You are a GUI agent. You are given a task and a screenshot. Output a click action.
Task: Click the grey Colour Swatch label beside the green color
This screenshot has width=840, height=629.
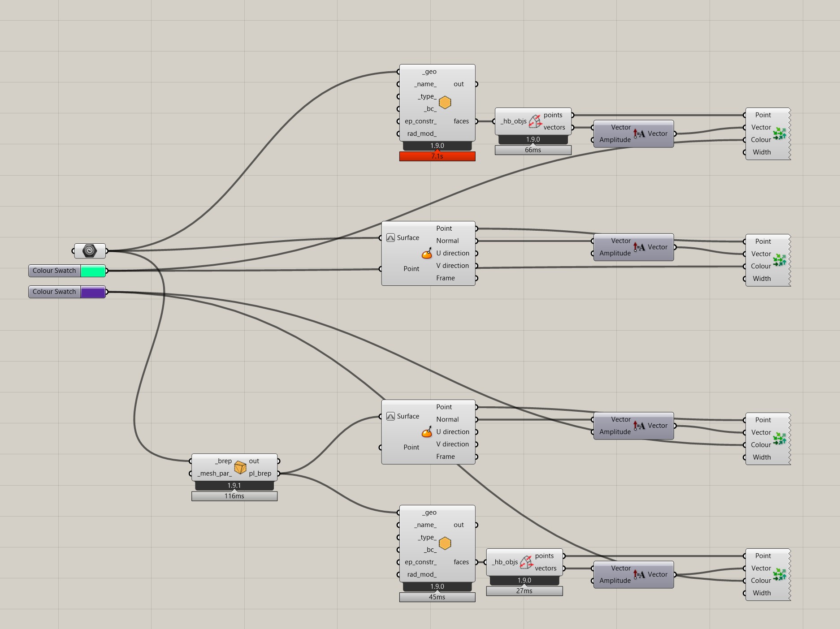[x=54, y=271]
